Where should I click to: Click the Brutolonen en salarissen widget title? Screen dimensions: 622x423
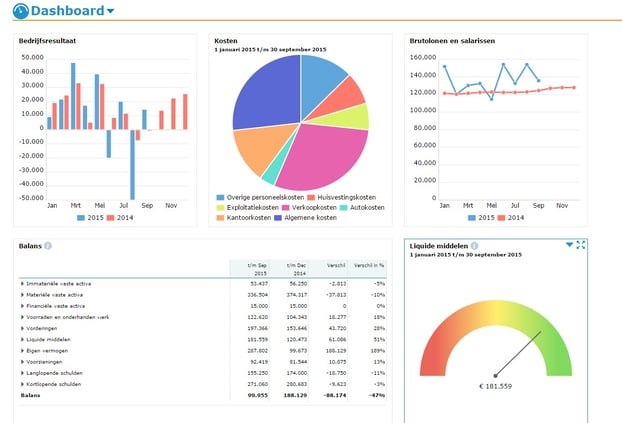452,41
